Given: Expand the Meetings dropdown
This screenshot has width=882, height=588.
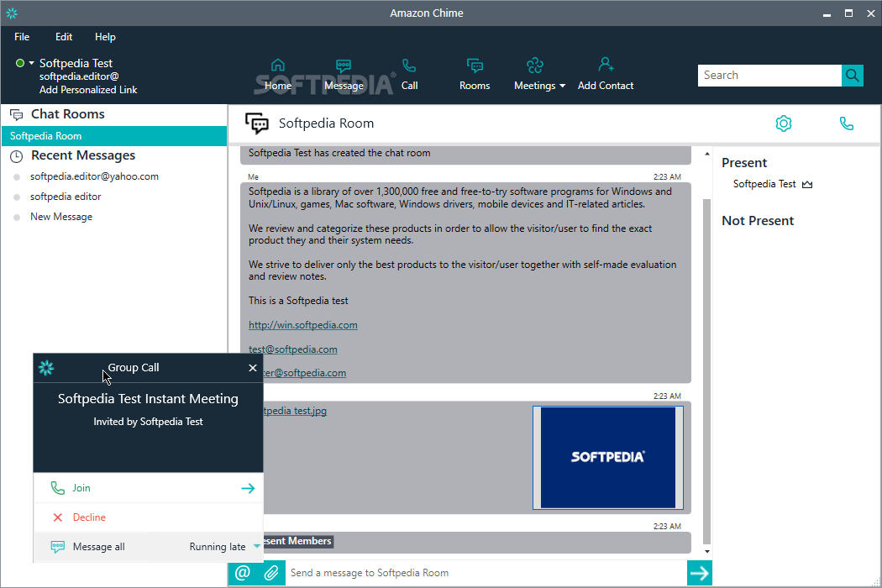Looking at the screenshot, I should point(562,86).
